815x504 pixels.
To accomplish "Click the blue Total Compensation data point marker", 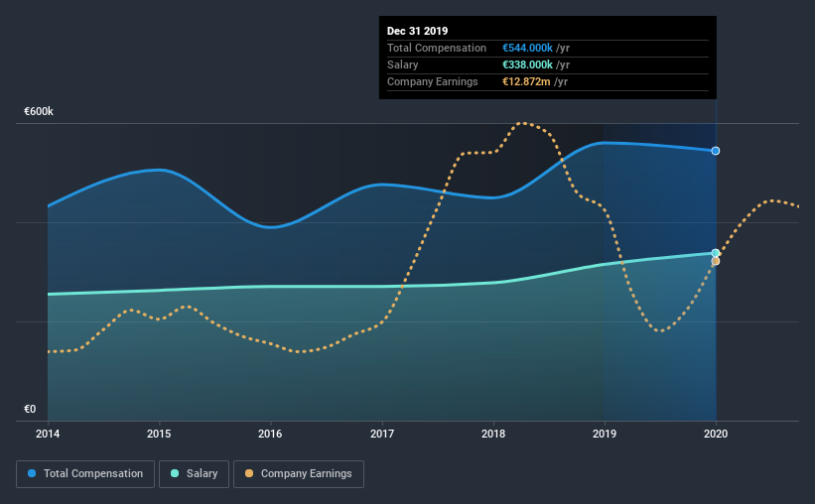I will (x=716, y=151).
